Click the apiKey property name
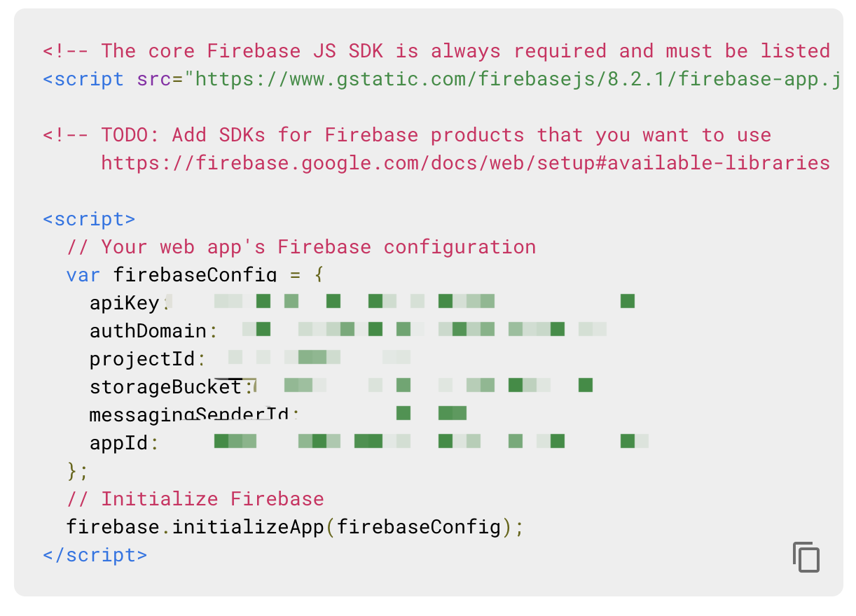The height and width of the screenshot is (616, 856). [x=124, y=303]
